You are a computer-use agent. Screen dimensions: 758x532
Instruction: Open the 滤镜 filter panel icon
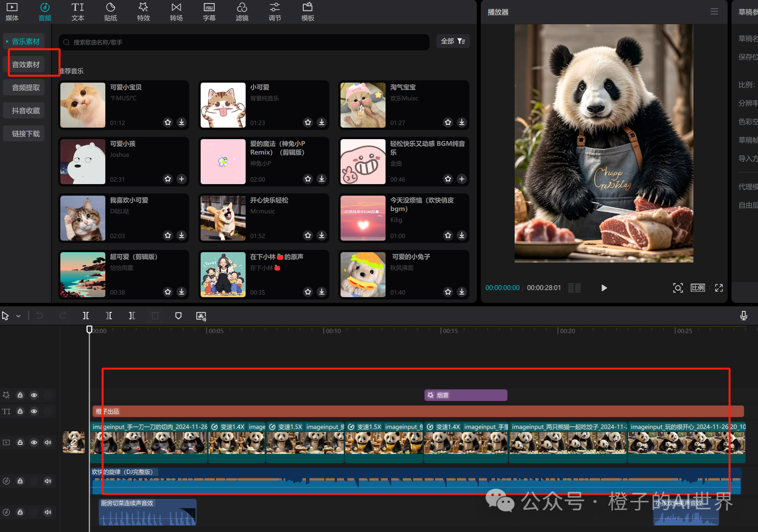coord(242,12)
